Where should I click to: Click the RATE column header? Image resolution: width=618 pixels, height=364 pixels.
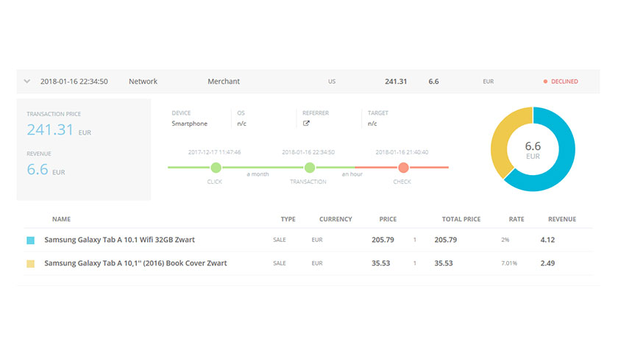pos(516,219)
